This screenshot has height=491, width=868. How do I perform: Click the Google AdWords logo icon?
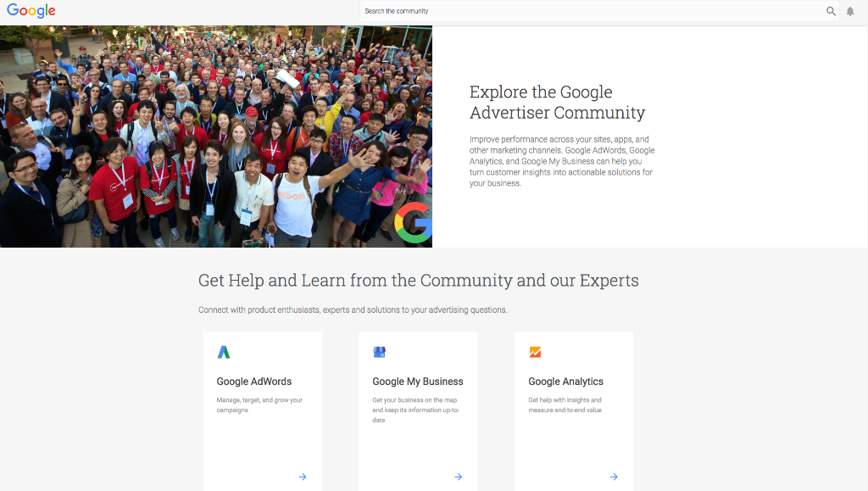(224, 352)
